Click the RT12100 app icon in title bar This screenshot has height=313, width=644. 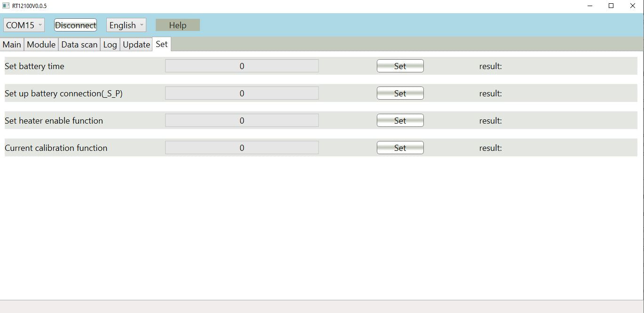tap(6, 6)
